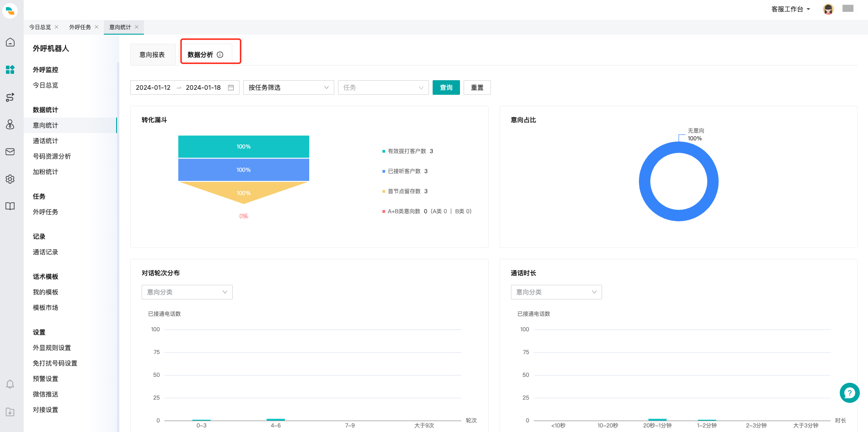Screen dimensions: 868x432
Task: Click the 查询 button
Action: [x=446, y=87]
